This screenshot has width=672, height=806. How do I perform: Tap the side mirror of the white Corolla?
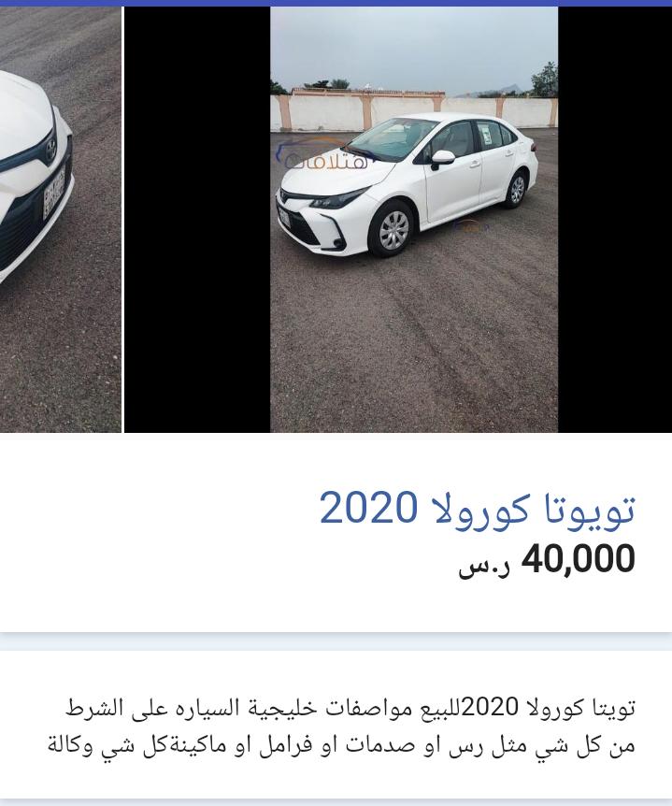[442, 158]
